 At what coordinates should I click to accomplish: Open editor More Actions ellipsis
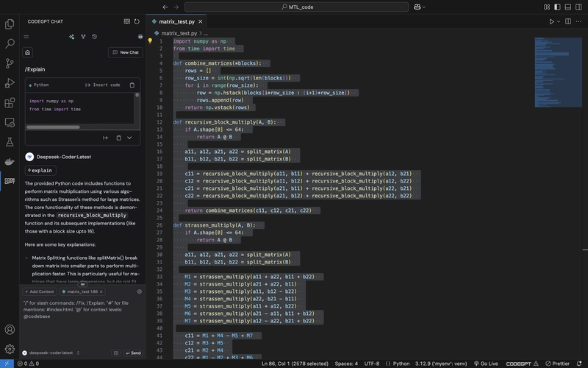point(578,21)
